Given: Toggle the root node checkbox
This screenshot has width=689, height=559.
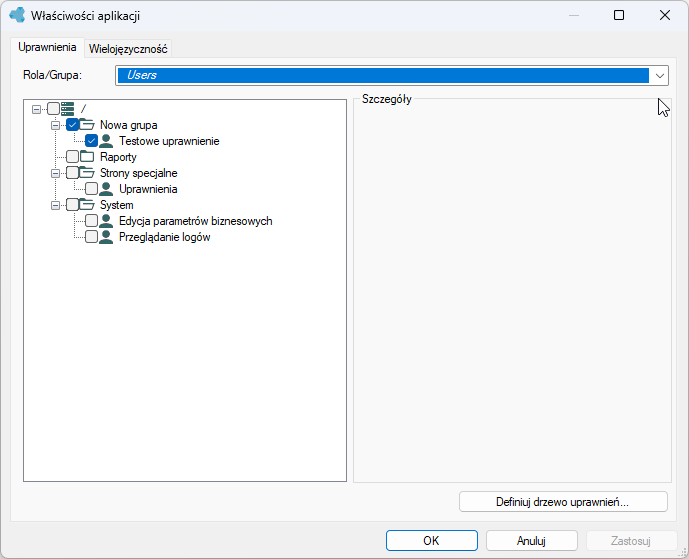Looking at the screenshot, I should [x=53, y=109].
